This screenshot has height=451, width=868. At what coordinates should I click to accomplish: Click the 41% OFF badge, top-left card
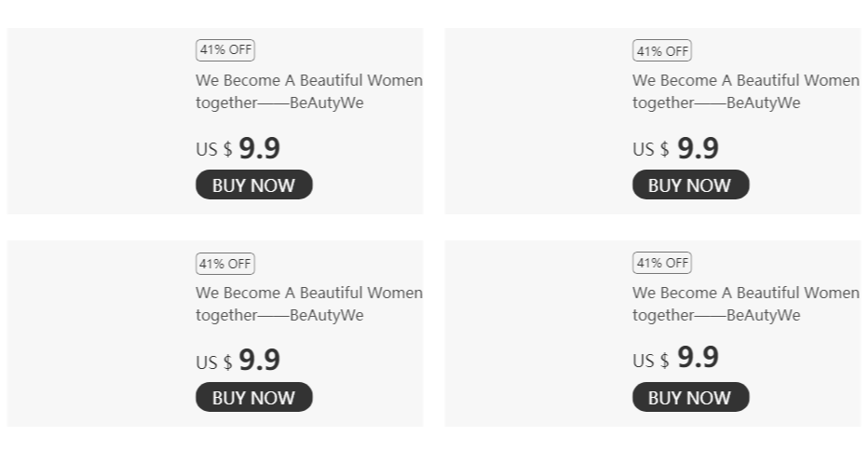tap(225, 50)
